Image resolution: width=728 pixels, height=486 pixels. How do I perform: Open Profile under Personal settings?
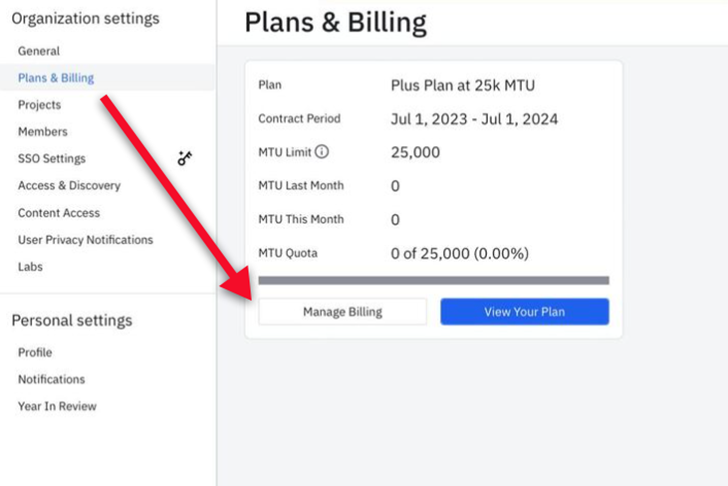click(35, 352)
